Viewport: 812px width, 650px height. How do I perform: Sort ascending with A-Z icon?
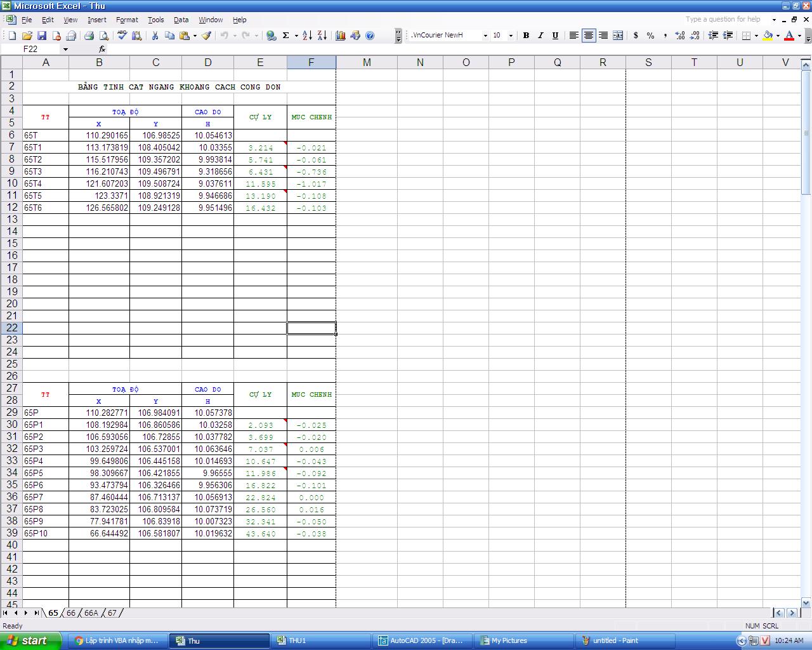307,36
